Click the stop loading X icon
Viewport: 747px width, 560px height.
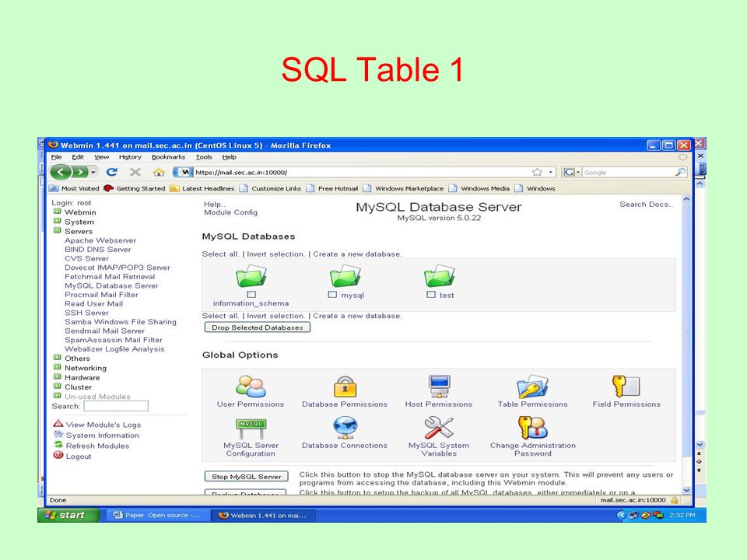point(135,172)
